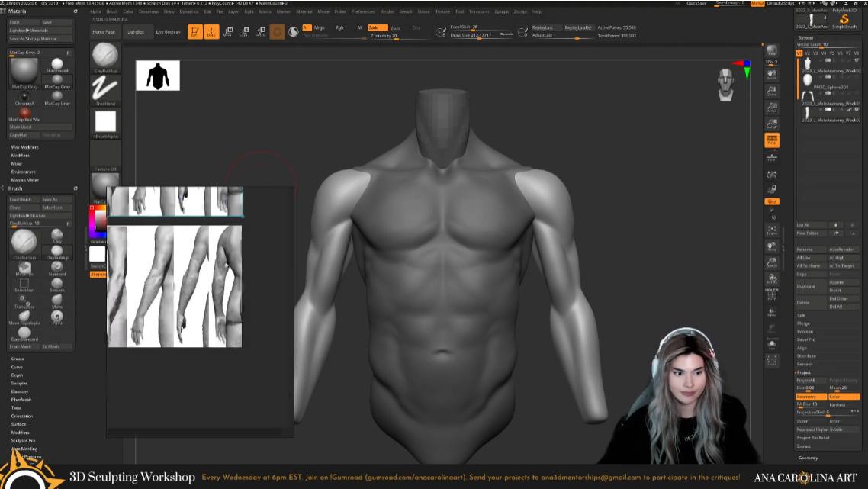Toggle the Zadd sculpt mode
The image size is (868, 489).
[377, 27]
